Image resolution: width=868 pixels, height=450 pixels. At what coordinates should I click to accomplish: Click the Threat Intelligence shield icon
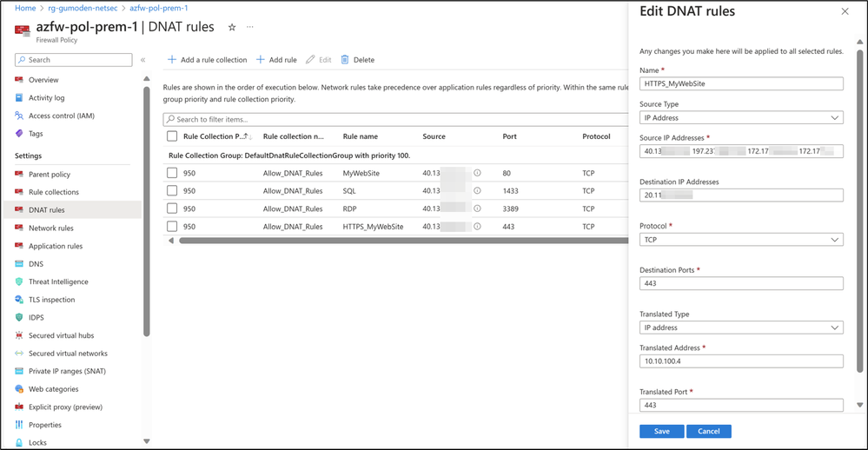[x=19, y=281]
